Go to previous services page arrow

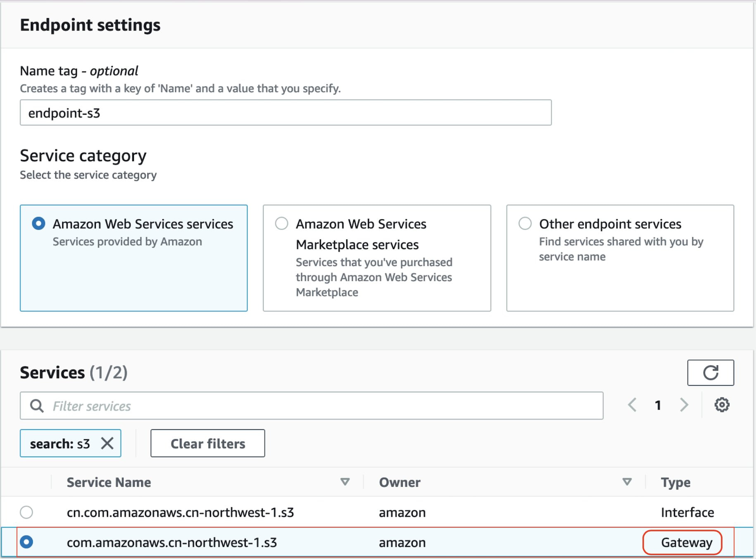pos(632,405)
